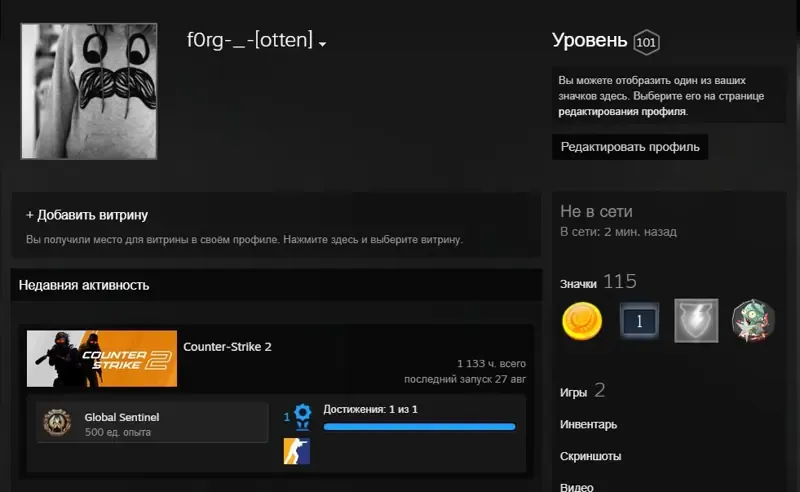Click + Добавить витрину

87,215
